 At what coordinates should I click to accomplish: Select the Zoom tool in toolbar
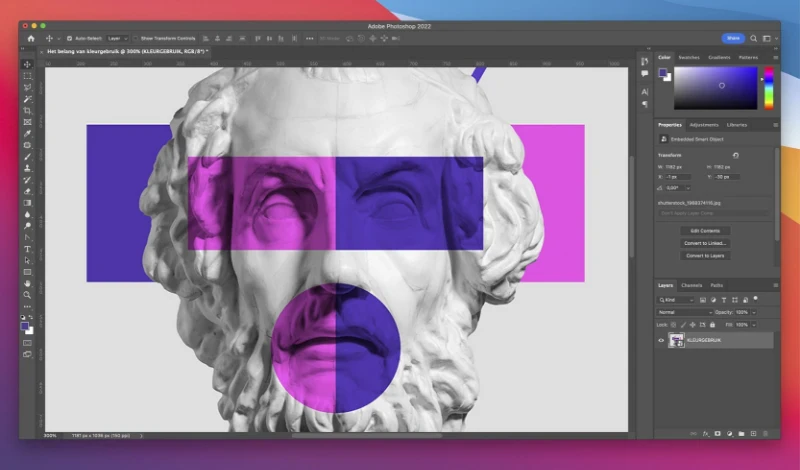pos(28,295)
